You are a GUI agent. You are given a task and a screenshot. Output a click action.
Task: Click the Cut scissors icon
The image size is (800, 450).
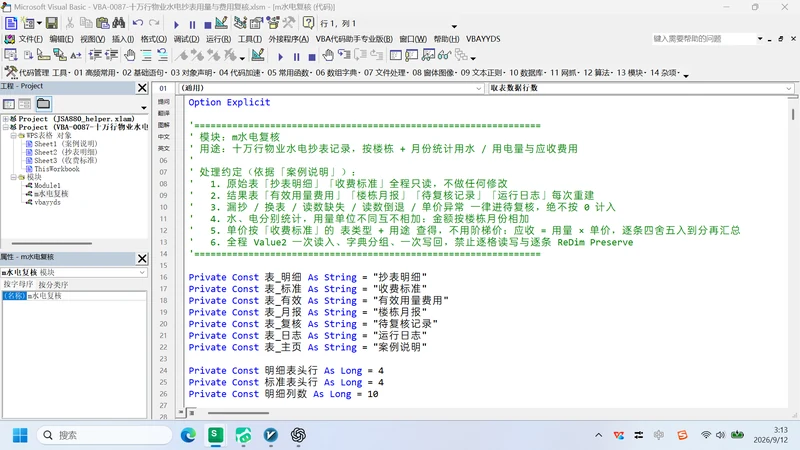point(70,23)
